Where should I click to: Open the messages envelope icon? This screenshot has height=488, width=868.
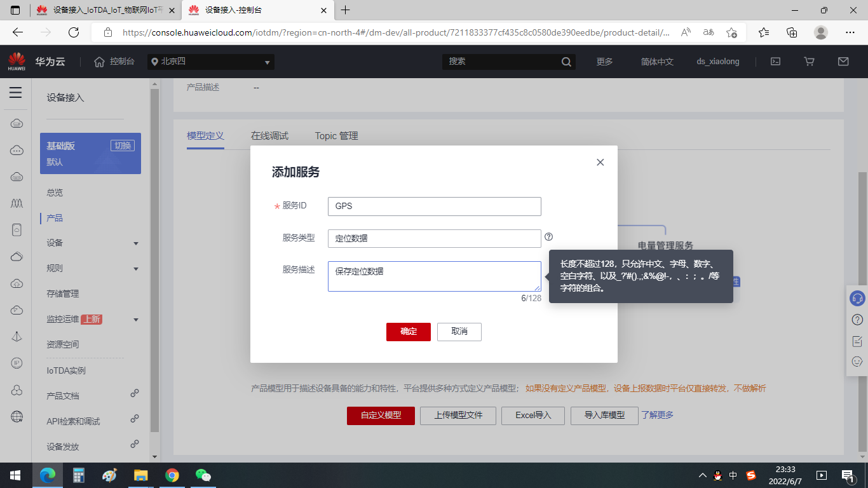[843, 62]
